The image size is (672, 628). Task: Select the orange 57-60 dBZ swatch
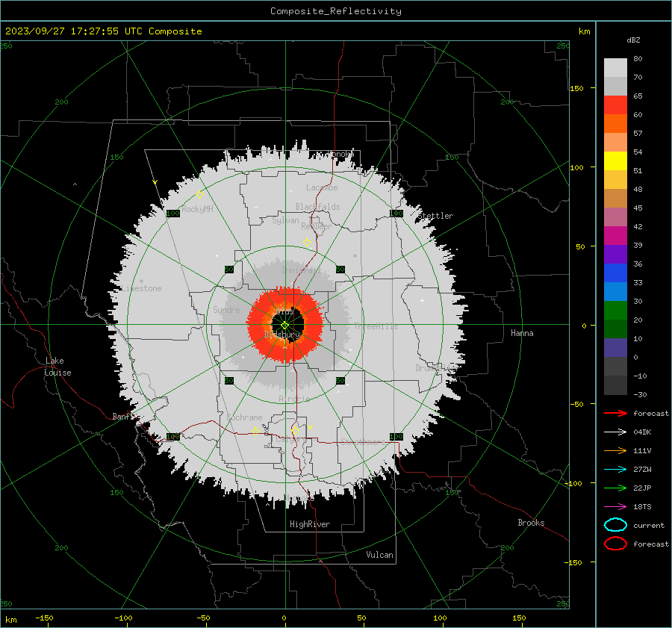click(x=615, y=123)
